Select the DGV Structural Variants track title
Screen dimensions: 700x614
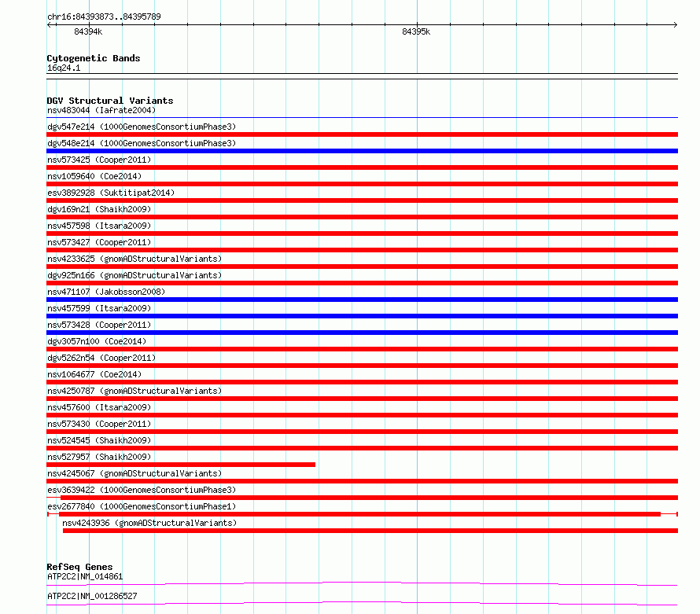point(110,101)
